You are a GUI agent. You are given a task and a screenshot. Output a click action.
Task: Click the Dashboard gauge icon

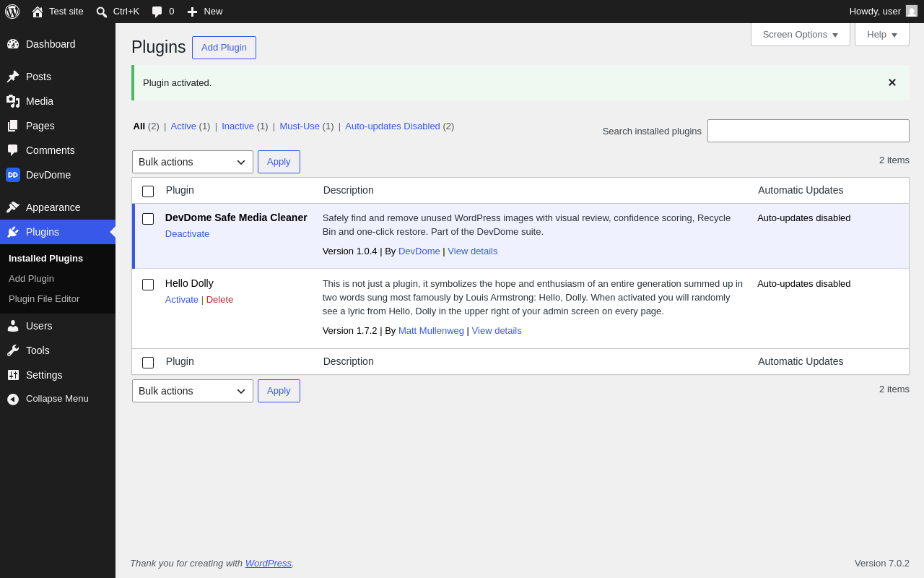point(13,44)
